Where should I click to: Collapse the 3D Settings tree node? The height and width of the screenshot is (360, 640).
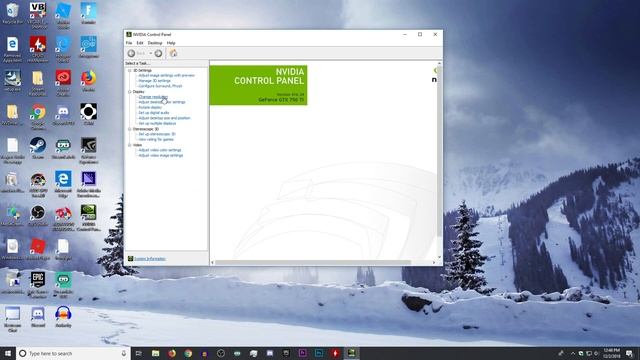click(130, 71)
